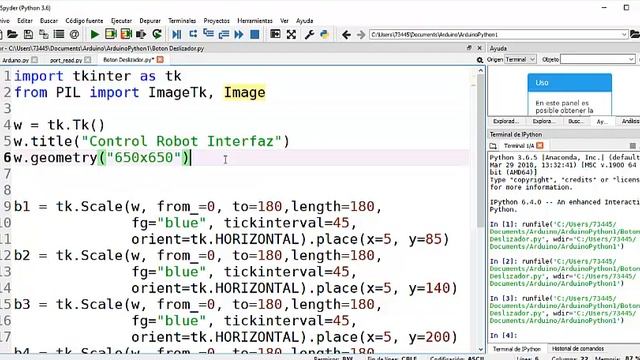This screenshot has height=360, width=640.
Task: Browse working directory folder icon at far right
Action: [x=635, y=35]
